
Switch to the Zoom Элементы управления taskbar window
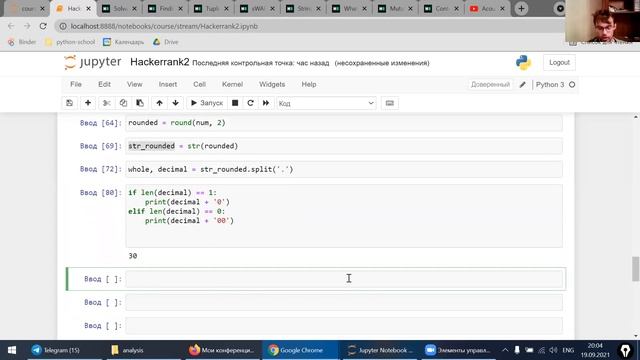[x=457, y=350]
